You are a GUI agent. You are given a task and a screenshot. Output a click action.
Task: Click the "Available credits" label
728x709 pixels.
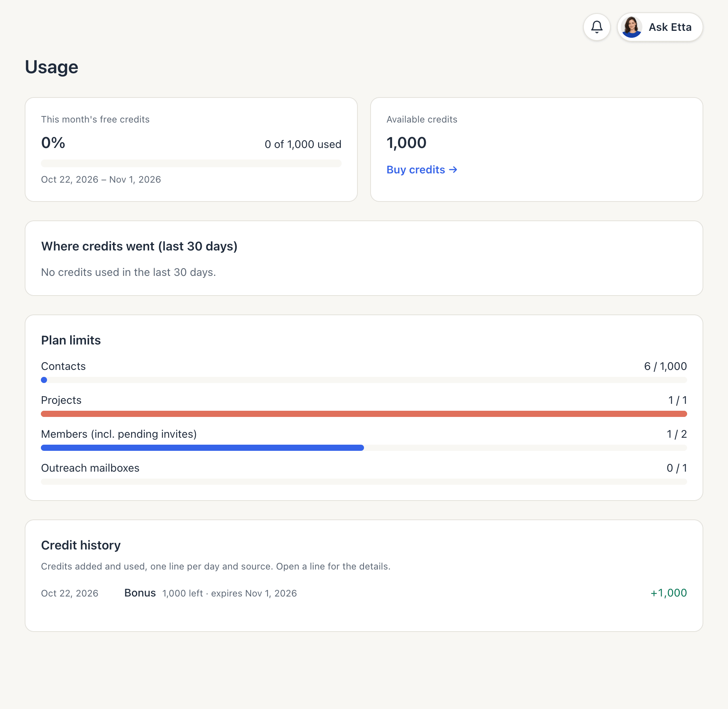coord(422,119)
